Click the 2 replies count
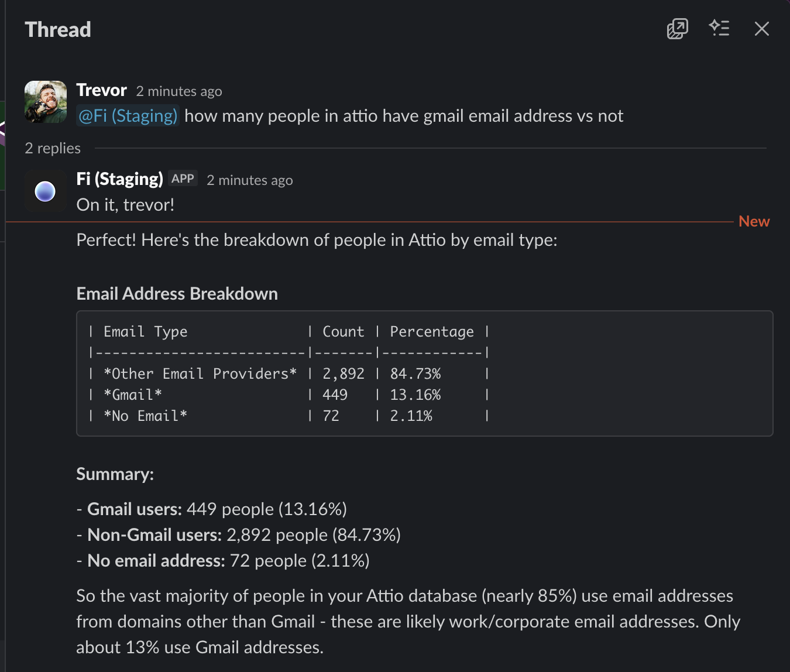Screen dimensions: 790x672 [x=52, y=148]
